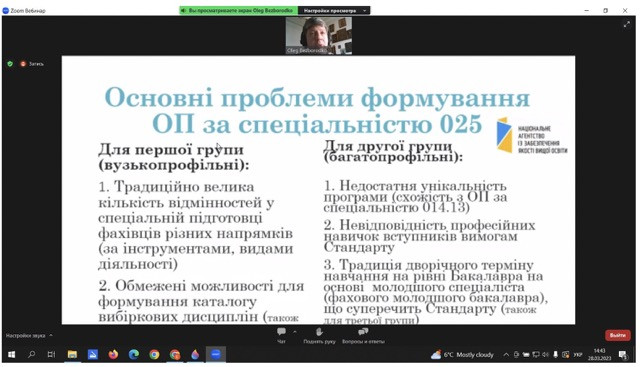Launch Firefox from taskbar

tap(113, 354)
